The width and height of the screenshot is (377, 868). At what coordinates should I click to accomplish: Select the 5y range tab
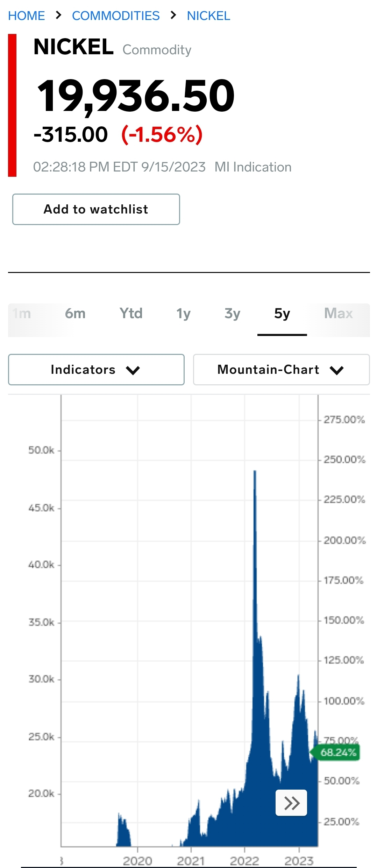282,313
